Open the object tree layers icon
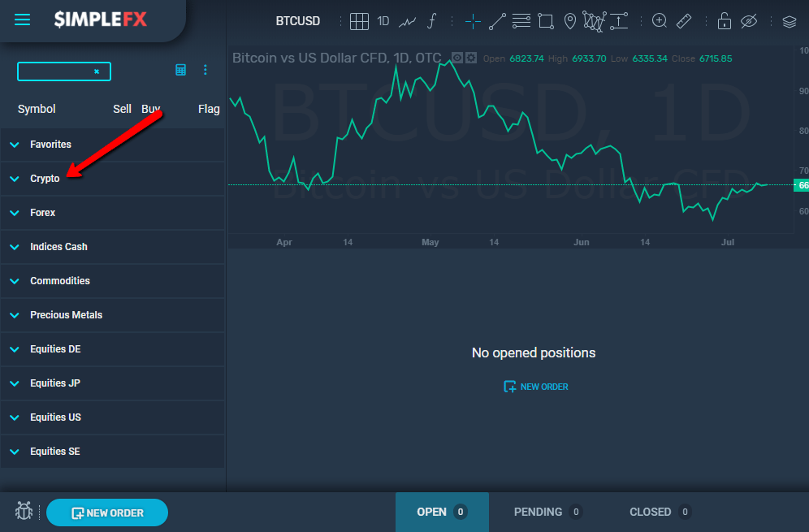The image size is (809, 532). (x=790, y=22)
